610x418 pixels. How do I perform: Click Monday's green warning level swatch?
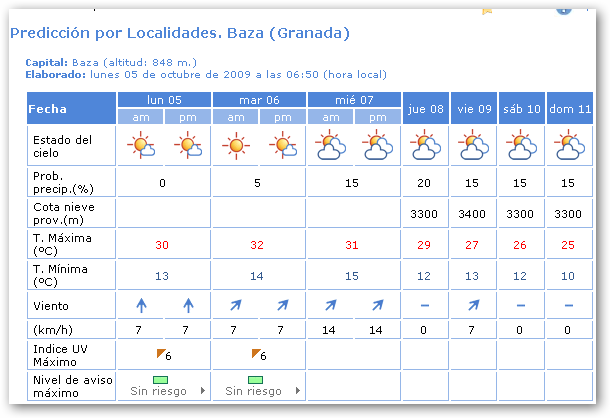click(161, 380)
